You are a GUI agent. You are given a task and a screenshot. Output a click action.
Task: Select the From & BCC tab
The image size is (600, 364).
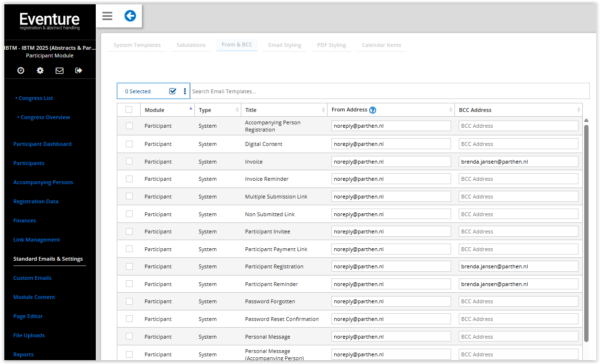(237, 44)
